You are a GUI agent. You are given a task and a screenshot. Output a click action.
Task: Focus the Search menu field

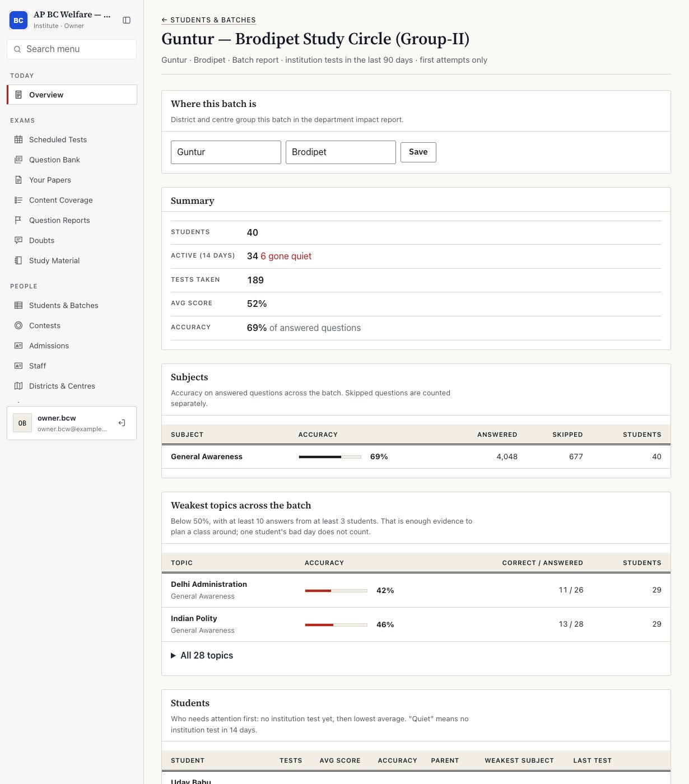72,49
